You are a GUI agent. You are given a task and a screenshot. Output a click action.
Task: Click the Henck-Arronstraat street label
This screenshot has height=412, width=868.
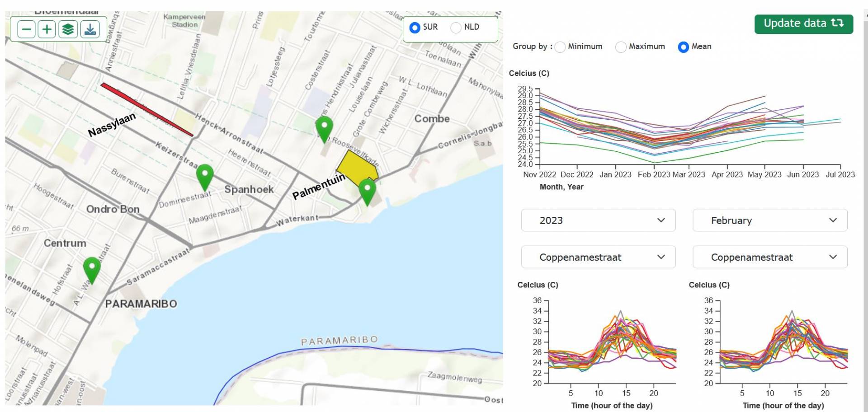point(229,133)
